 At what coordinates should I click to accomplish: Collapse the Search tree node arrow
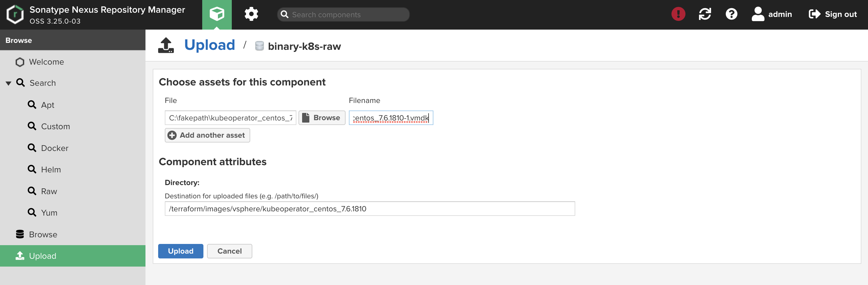tap(8, 83)
